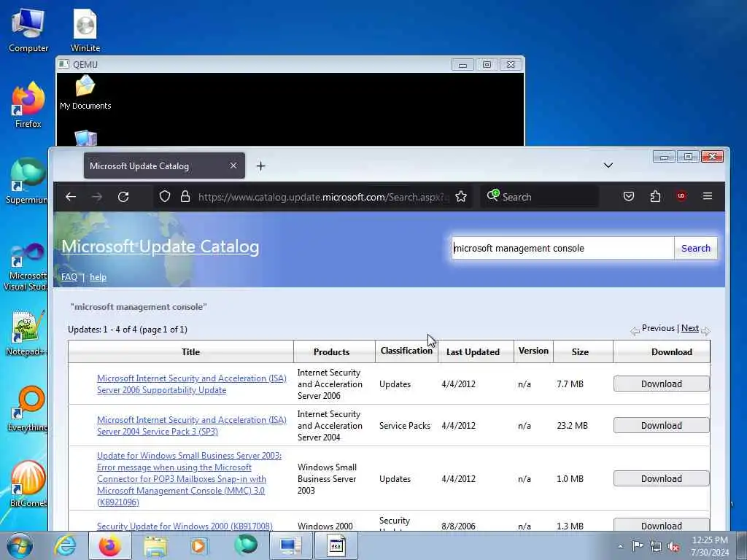This screenshot has height=560, width=747.
Task: Click the 8/8/2006 last updated cell
Action: [458, 526]
